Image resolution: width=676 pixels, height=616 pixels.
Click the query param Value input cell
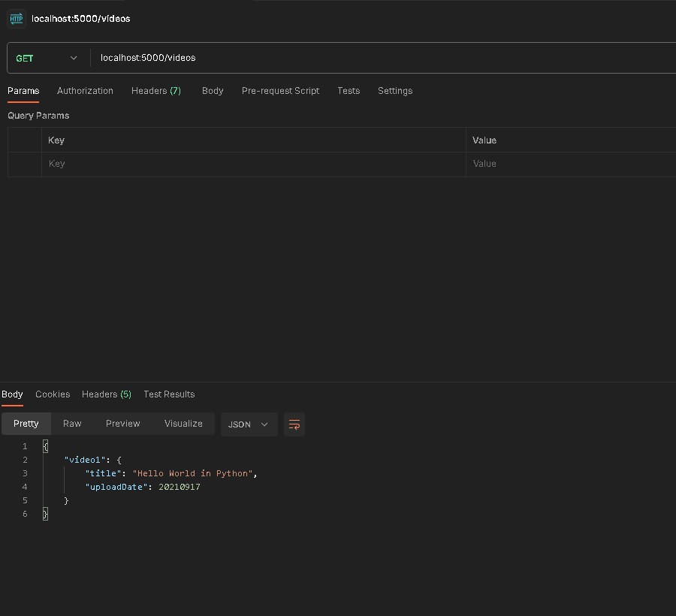[571, 164]
